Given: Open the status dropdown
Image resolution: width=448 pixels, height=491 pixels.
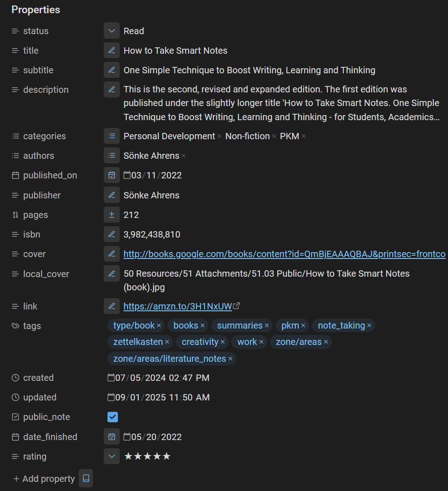Looking at the screenshot, I should point(112,31).
